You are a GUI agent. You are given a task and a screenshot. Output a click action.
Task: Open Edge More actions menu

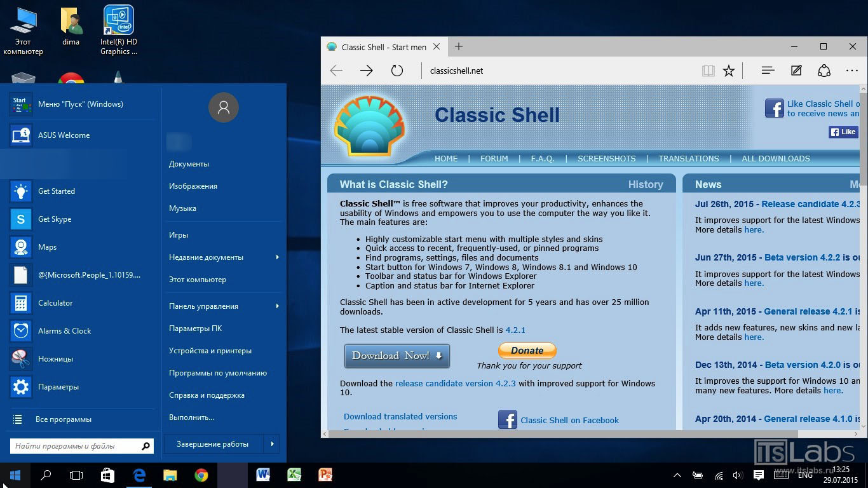852,71
